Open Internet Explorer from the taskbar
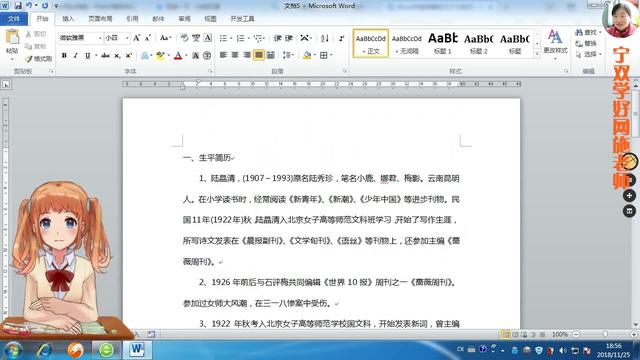The height and width of the screenshot is (360, 640). pyautogui.click(x=44, y=350)
